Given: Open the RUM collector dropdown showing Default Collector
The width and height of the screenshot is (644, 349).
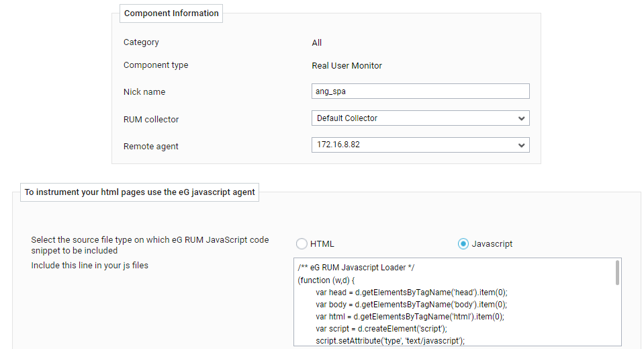Looking at the screenshot, I should tap(420, 118).
